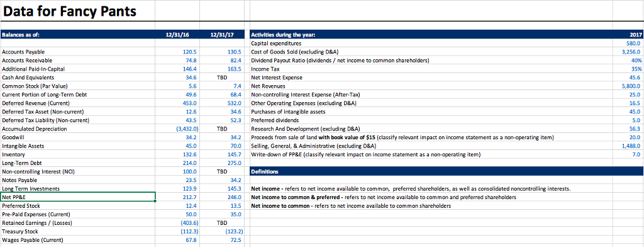Select Cash And Equivalents value 34.6

tap(177, 78)
